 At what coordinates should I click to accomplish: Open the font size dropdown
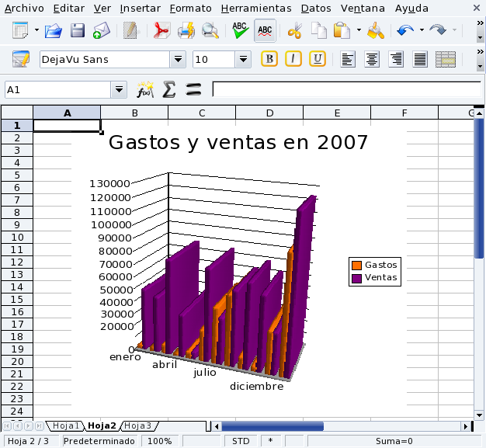coord(243,59)
